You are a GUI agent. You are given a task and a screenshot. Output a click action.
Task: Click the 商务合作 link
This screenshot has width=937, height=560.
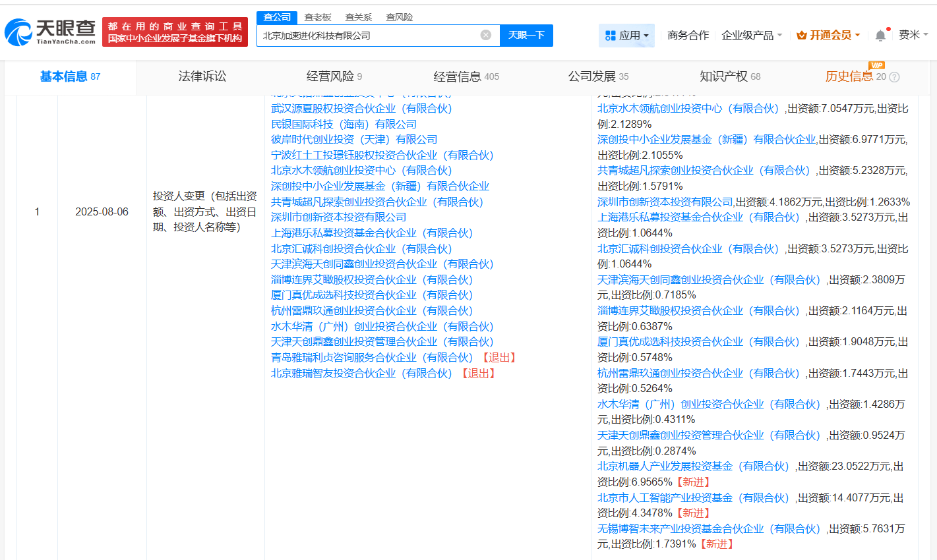pos(687,34)
